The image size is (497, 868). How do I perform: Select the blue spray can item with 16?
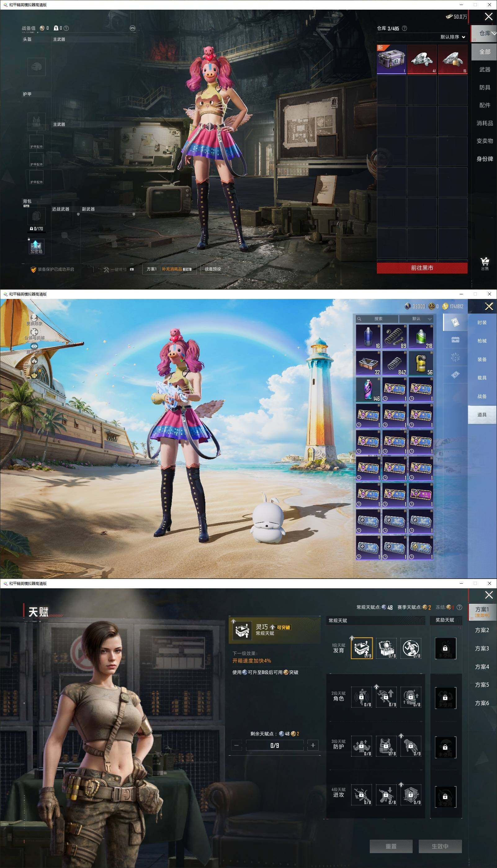click(368, 336)
